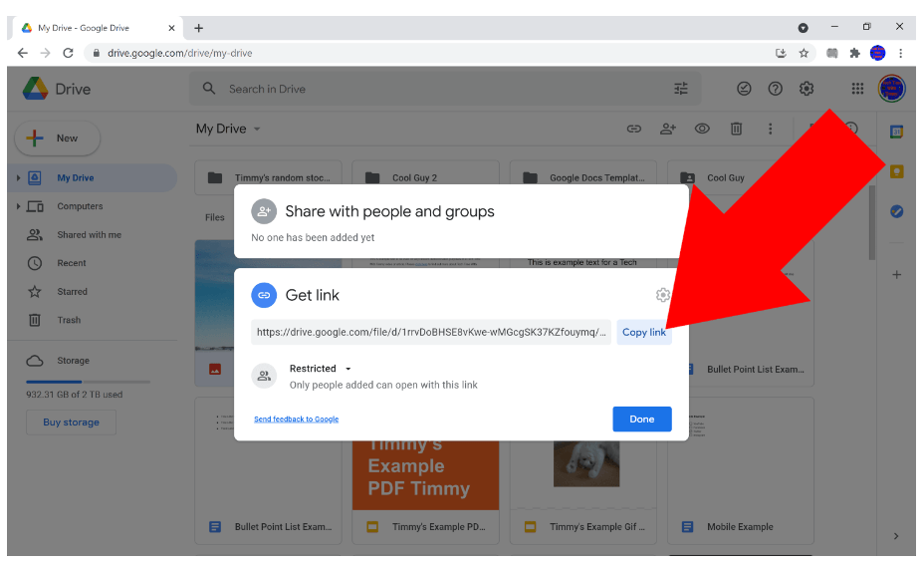Open Google apps grid

coord(857,89)
